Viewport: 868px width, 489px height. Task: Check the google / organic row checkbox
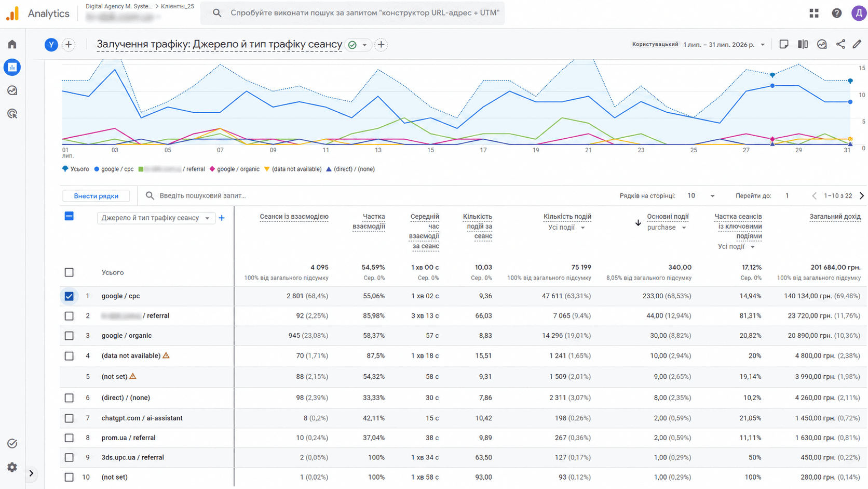pos(69,336)
